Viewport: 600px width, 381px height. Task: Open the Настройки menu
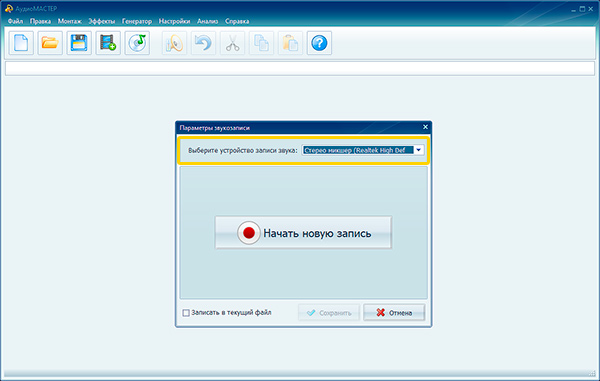(174, 21)
